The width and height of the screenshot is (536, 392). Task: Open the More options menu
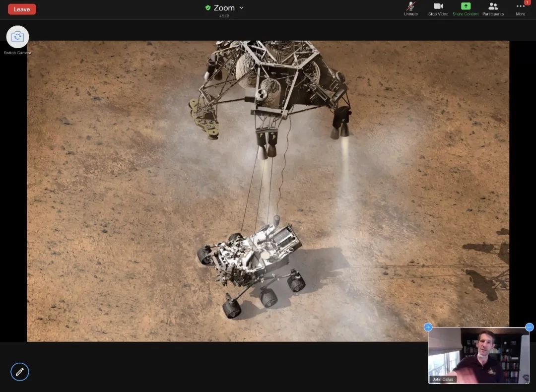520,9
